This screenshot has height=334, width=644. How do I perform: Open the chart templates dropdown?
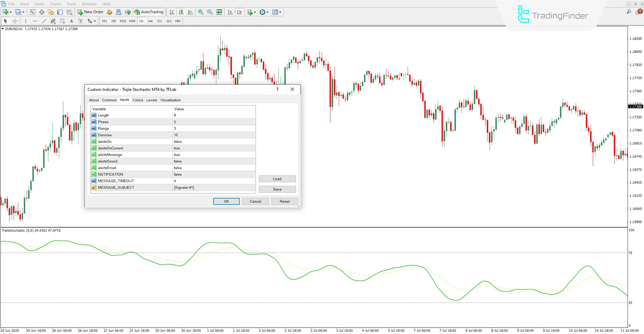click(280, 12)
